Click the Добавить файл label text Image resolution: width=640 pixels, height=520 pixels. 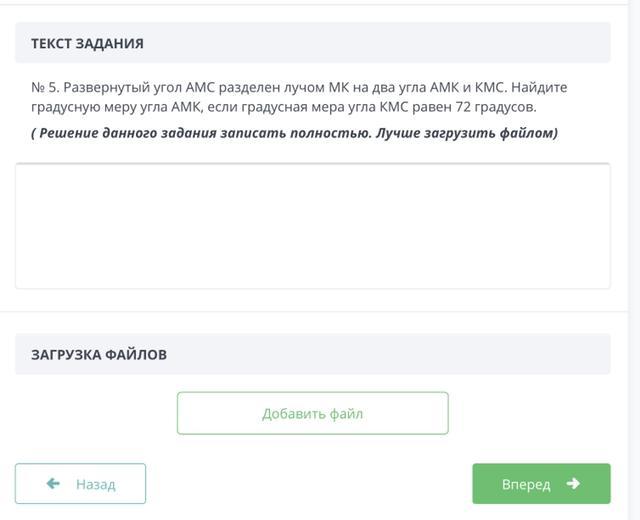coord(313,413)
